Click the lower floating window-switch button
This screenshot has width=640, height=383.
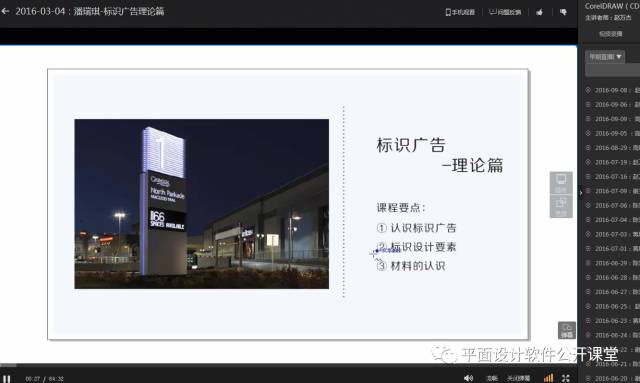click(561, 206)
